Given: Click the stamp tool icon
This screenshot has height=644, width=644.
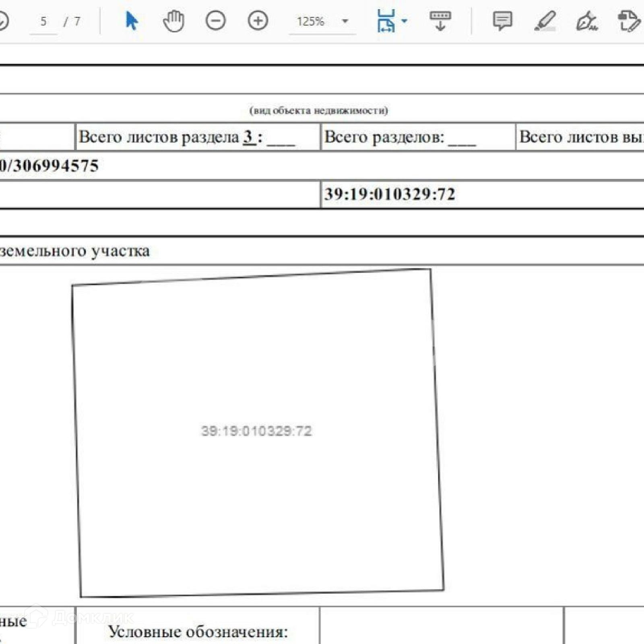Looking at the screenshot, I should click(x=629, y=21).
